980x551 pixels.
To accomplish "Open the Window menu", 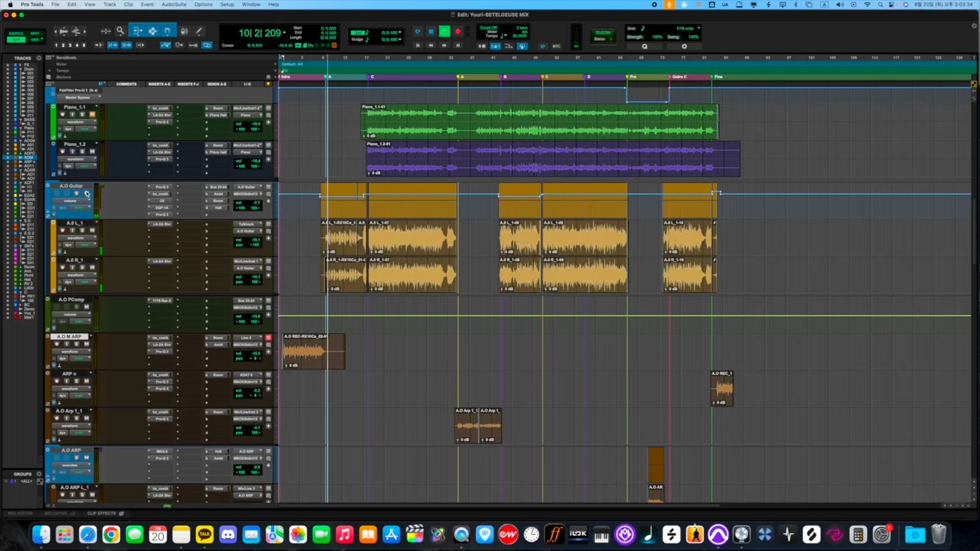I will click(x=251, y=4).
